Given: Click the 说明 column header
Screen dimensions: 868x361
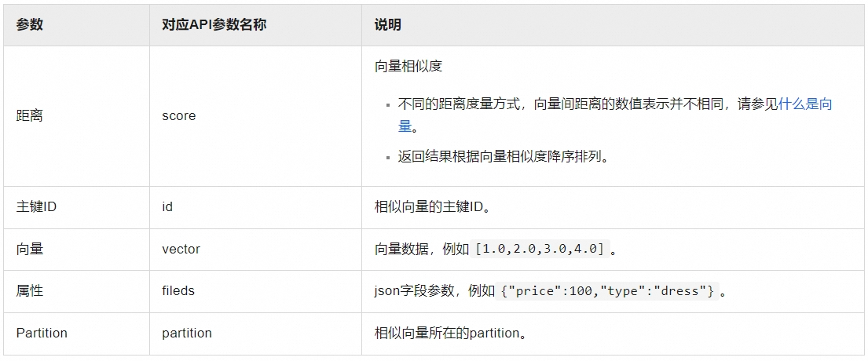Looking at the screenshot, I should (388, 24).
